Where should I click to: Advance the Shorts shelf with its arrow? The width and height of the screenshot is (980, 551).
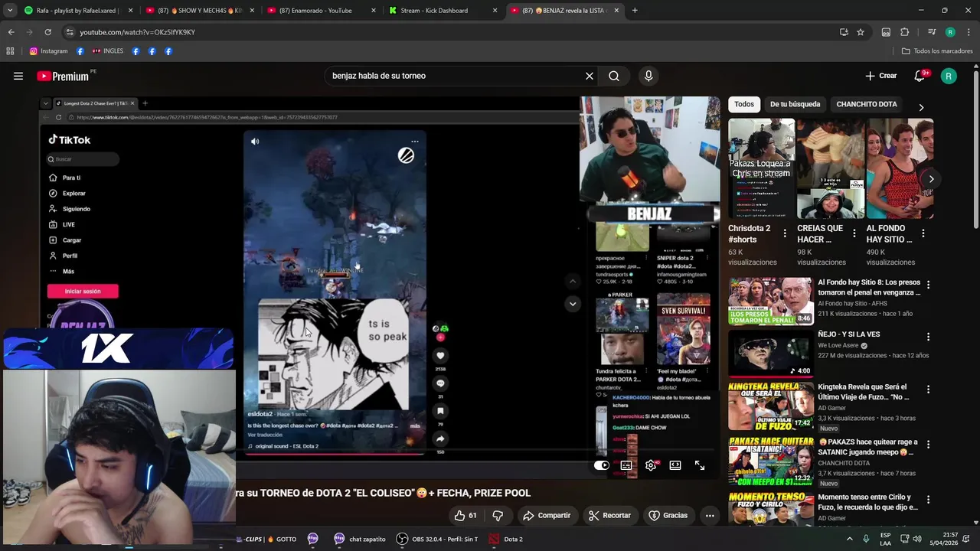coord(931,179)
